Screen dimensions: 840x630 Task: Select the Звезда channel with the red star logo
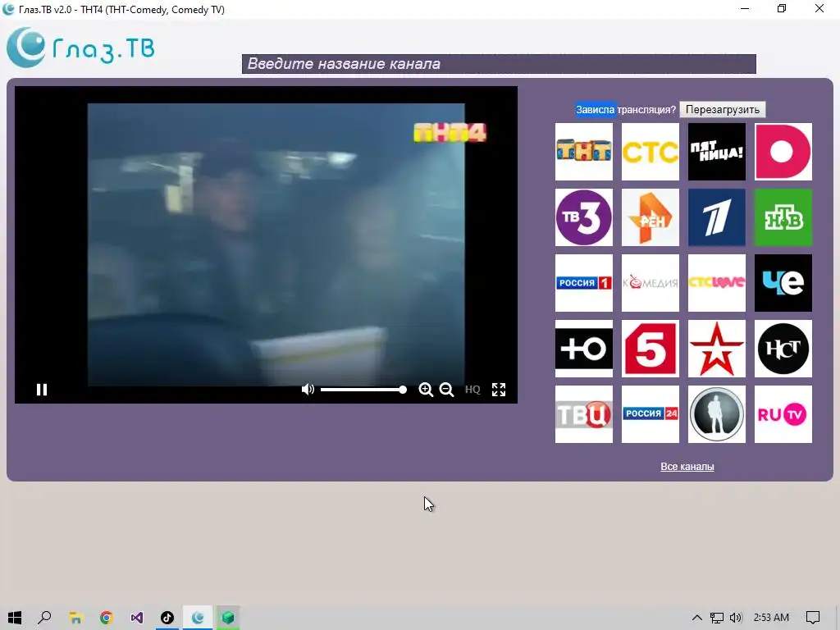pyautogui.click(x=716, y=348)
